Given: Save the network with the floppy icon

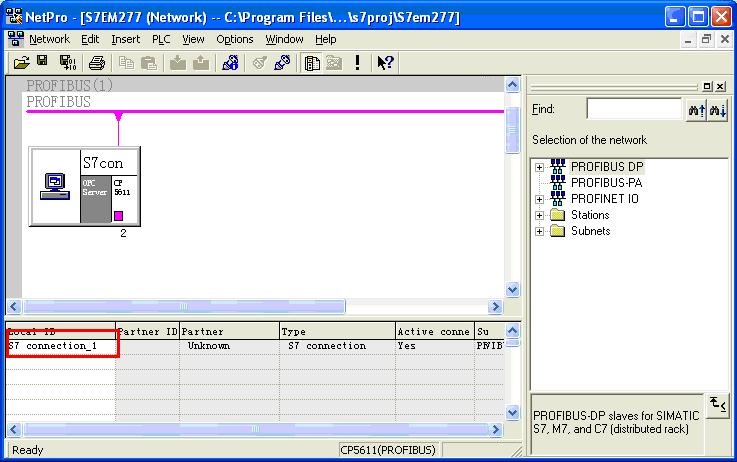Looking at the screenshot, I should (42, 61).
